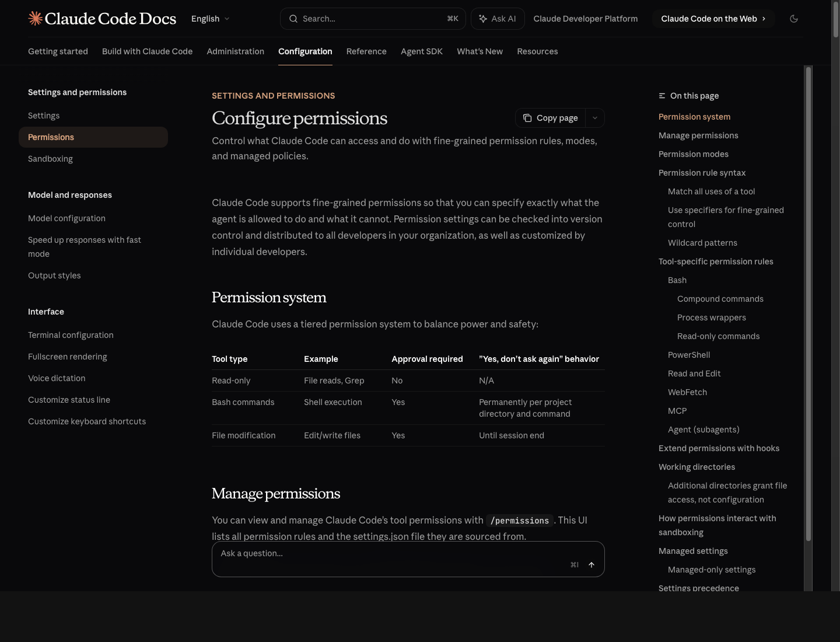Viewport: 840px width, 642px height.
Task: Open the Voice dictation page
Action: pyautogui.click(x=93, y=378)
